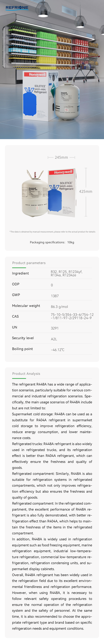Viewport: 104px width, 644px height.
Task: Click the GWP value 1387
Action: [x=55, y=296]
